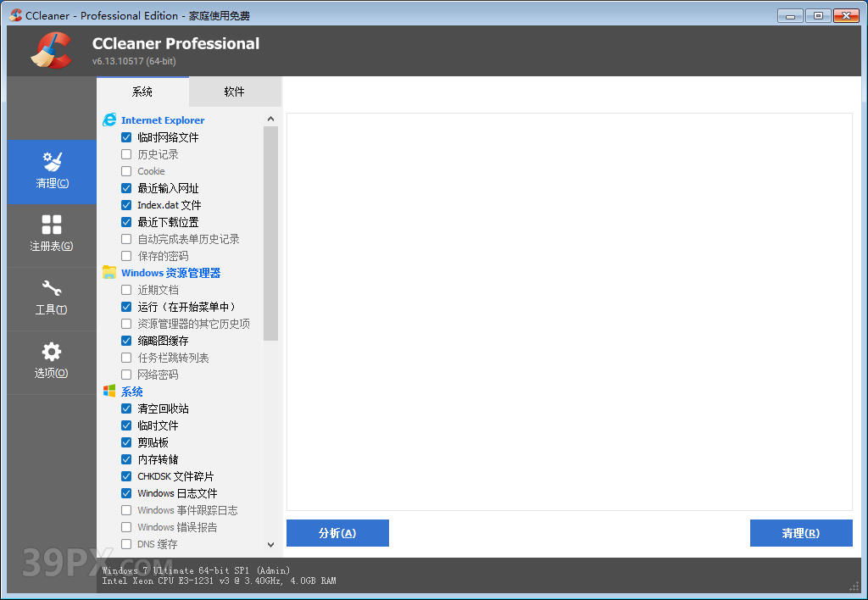Uncheck 临时网络文件 checkbox
This screenshot has width=868, height=600.
[x=126, y=137]
